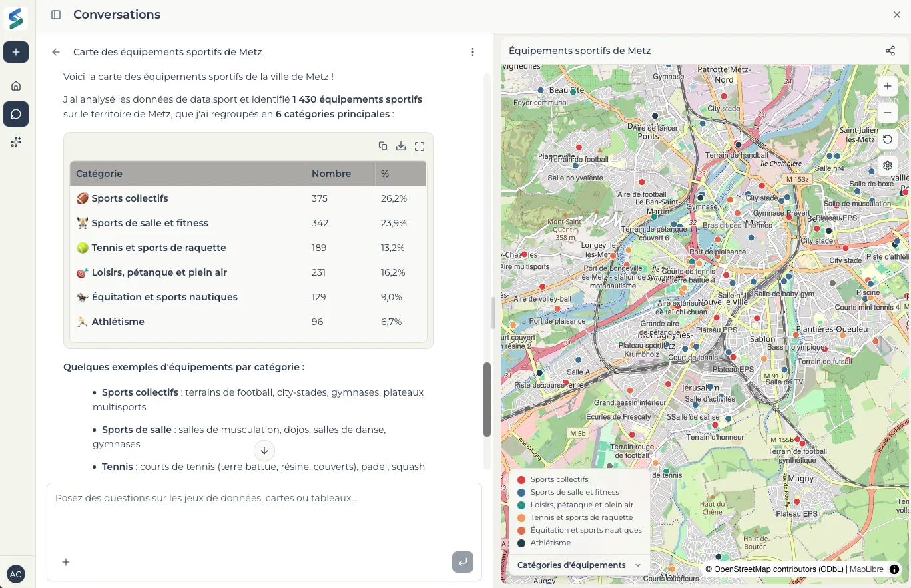Reset the map view rotation
The image size is (911, 588).
point(888,139)
